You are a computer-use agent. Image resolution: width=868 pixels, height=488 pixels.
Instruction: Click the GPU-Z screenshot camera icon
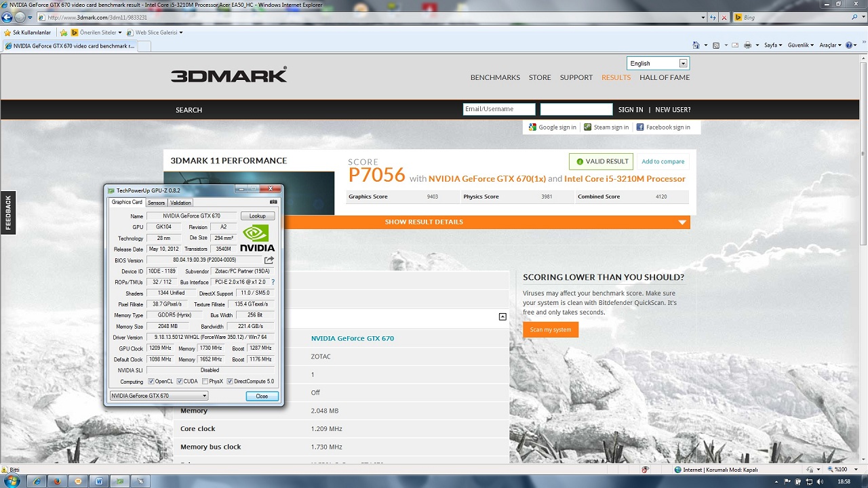273,202
